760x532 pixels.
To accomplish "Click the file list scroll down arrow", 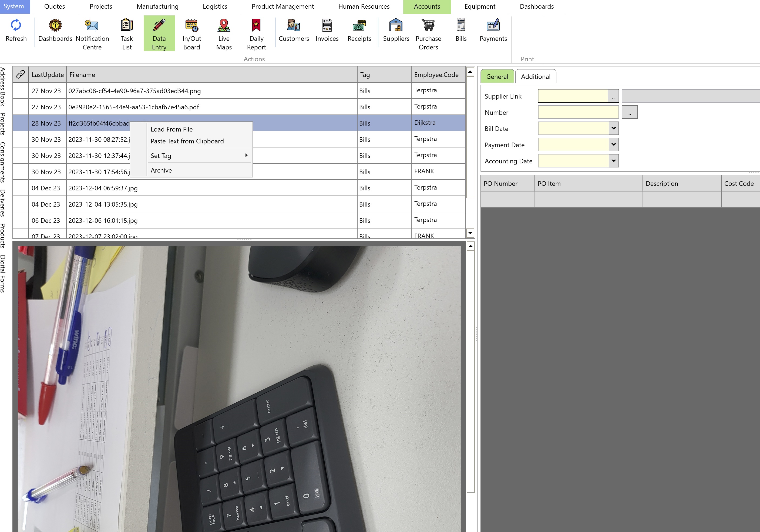I will pyautogui.click(x=470, y=233).
